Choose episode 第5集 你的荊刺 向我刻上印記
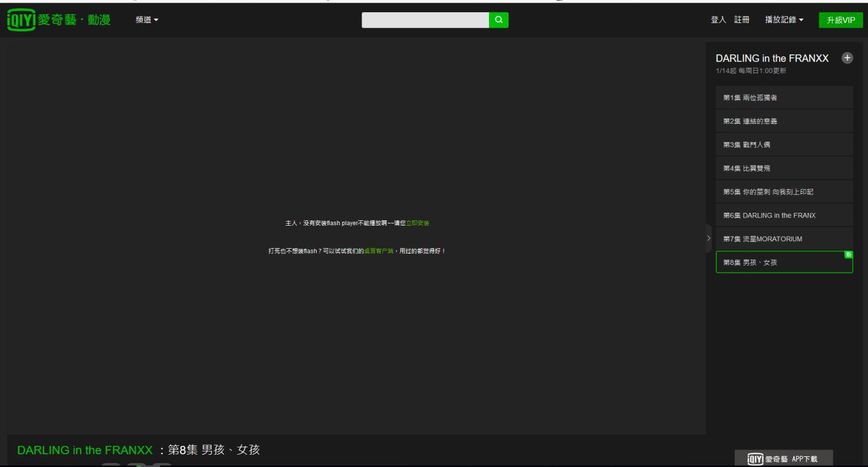 (x=784, y=192)
